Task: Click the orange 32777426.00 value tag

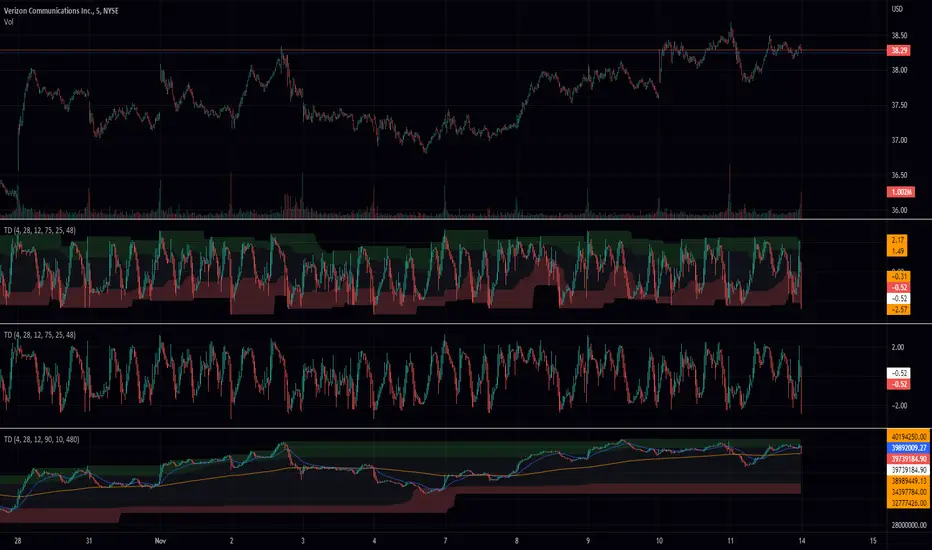Action: [908, 503]
